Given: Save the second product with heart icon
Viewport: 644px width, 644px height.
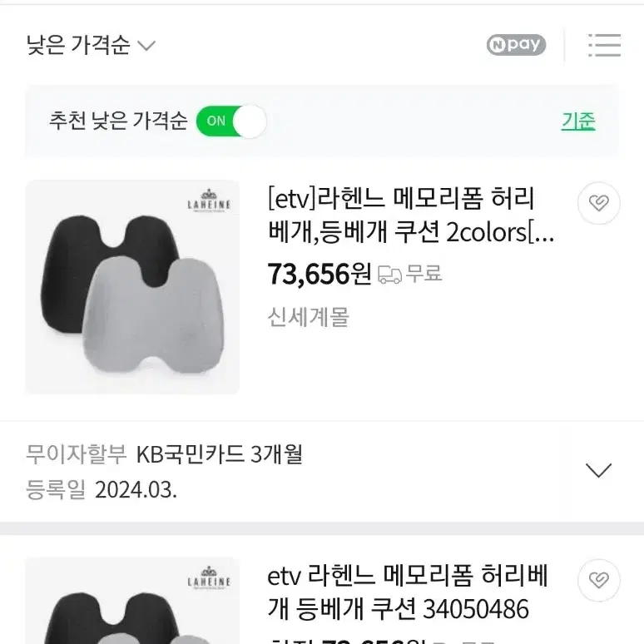Looking at the screenshot, I should click(x=598, y=580).
